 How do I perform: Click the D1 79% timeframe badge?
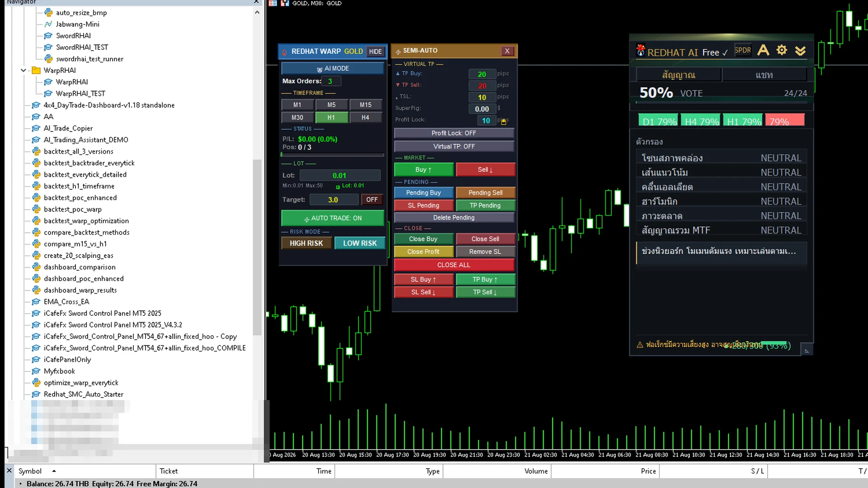(x=659, y=120)
